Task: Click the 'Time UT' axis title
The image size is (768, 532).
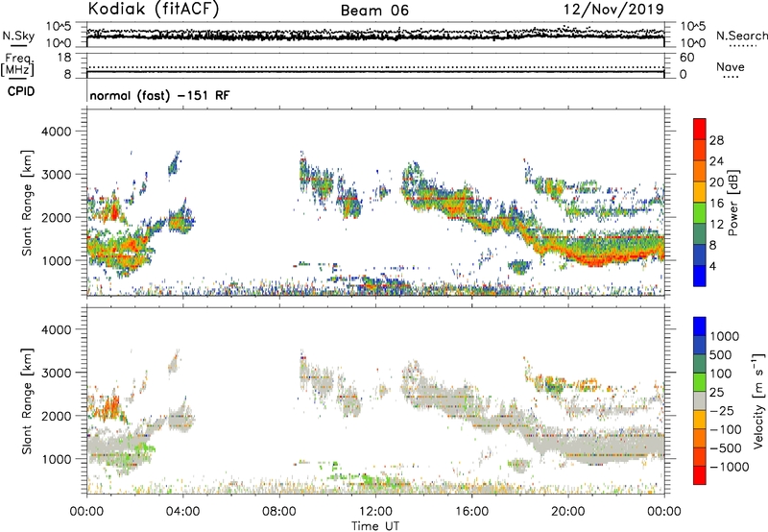Action: [375, 526]
